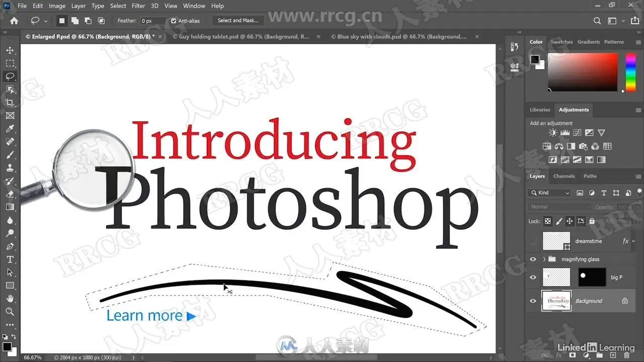Expand the magnifying glass layer group
This screenshot has width=644, height=362.
[x=544, y=259]
